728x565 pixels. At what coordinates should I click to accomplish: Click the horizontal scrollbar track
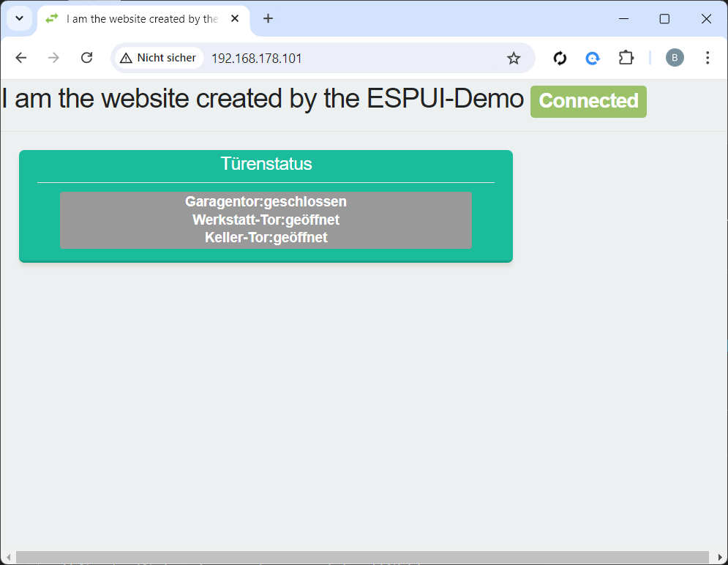362,557
